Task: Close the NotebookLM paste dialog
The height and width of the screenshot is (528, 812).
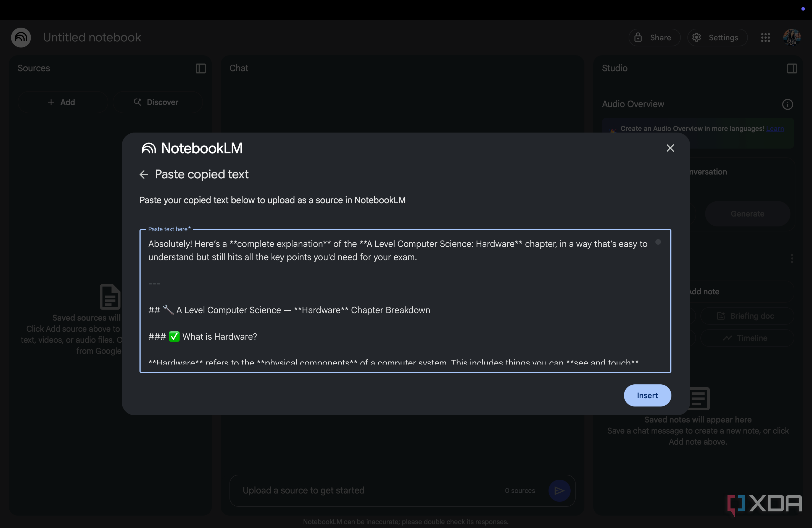Action: (x=670, y=148)
